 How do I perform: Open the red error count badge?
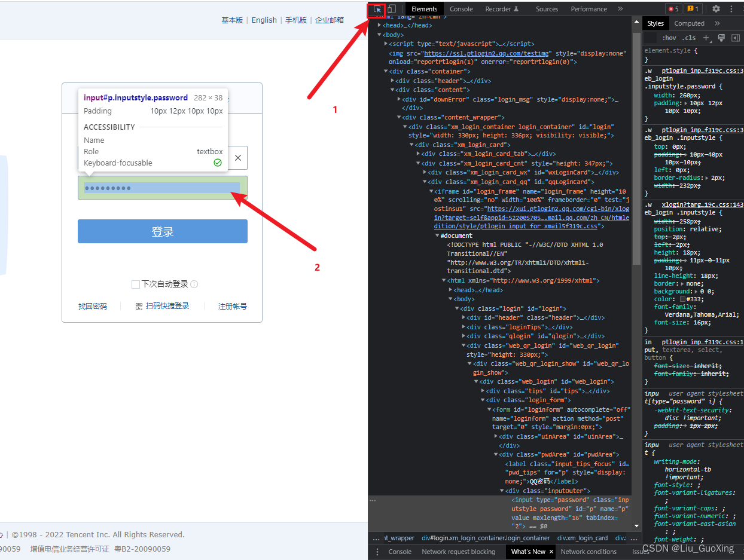click(x=673, y=9)
